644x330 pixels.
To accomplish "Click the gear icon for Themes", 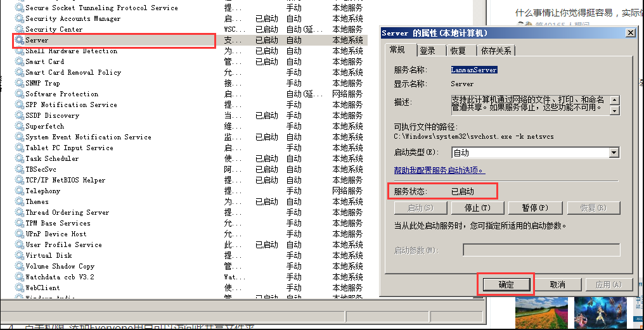I will 19,202.
